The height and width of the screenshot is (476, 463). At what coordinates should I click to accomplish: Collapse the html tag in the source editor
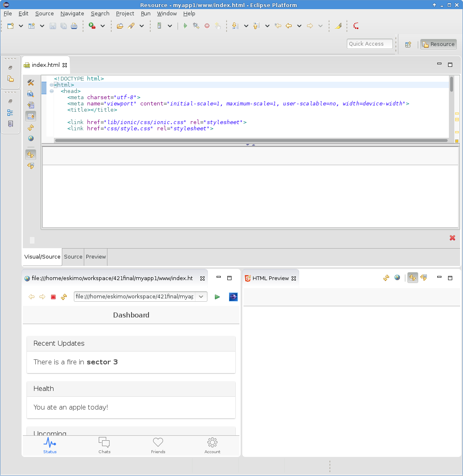[x=51, y=85]
